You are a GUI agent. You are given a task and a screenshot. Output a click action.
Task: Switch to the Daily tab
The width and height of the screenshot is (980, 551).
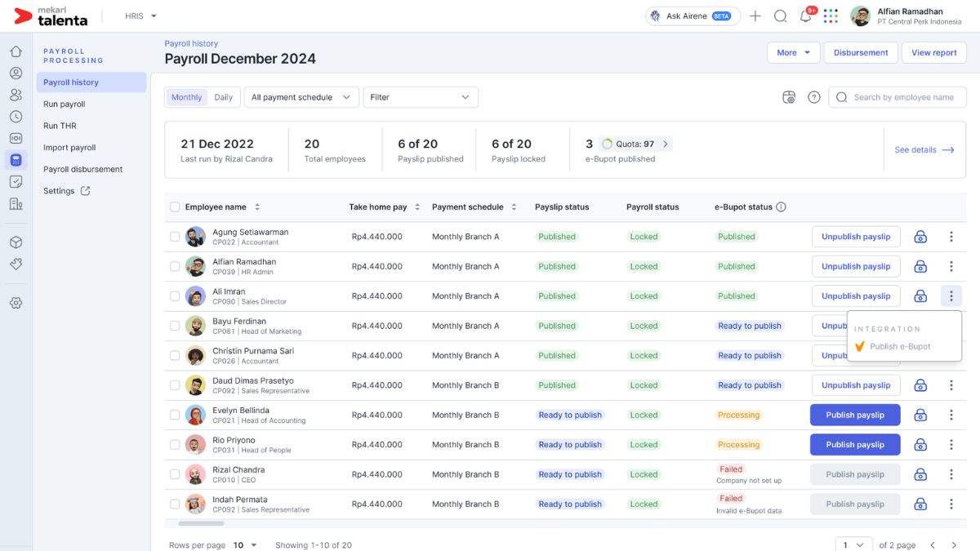pyautogui.click(x=223, y=97)
